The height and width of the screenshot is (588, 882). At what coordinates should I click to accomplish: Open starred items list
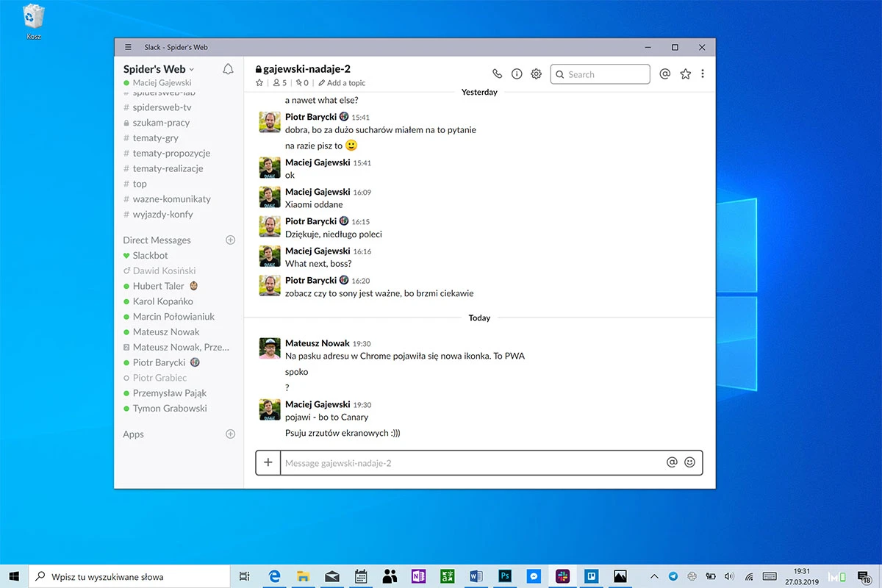click(x=686, y=73)
